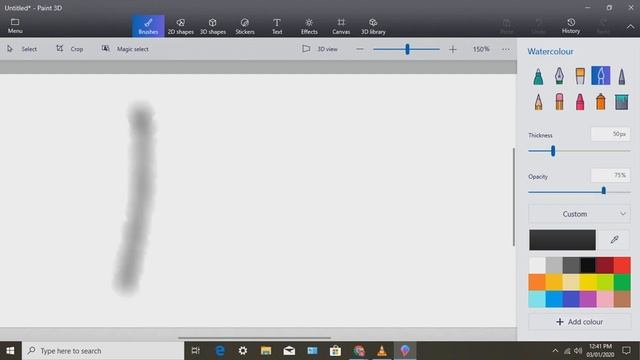
Task: Open the Text tab
Action: [x=277, y=26]
